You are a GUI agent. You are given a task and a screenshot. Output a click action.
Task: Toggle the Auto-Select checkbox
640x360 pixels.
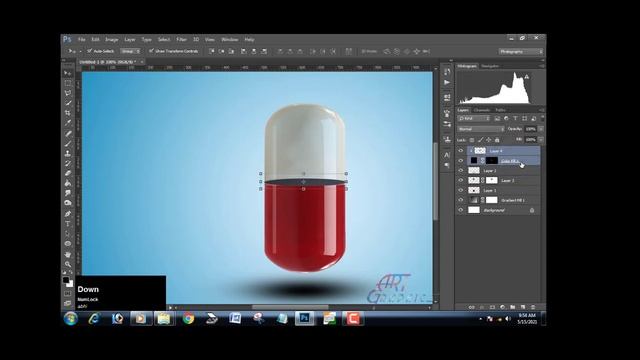click(89, 51)
